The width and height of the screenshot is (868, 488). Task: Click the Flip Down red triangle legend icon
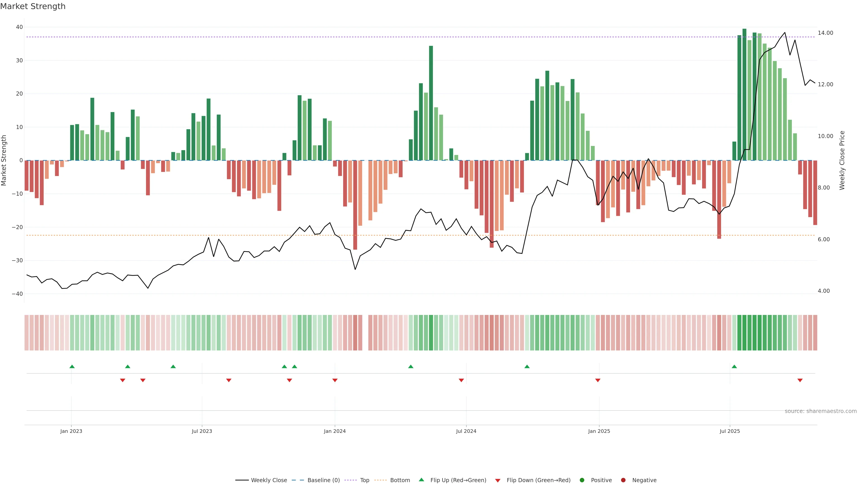[498, 480]
